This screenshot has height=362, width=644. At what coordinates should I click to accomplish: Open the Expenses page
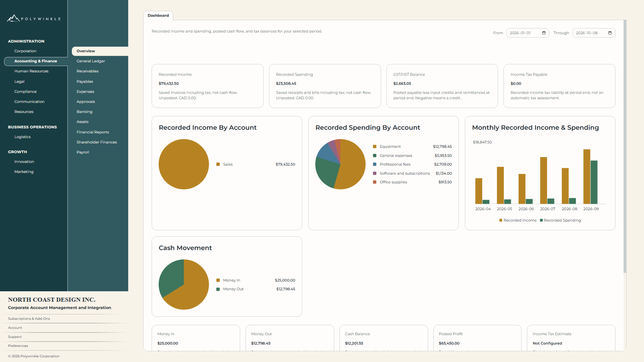click(x=86, y=92)
